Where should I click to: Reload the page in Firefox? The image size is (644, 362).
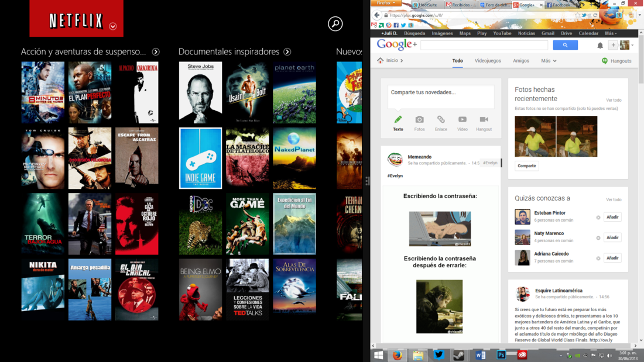tap(595, 15)
